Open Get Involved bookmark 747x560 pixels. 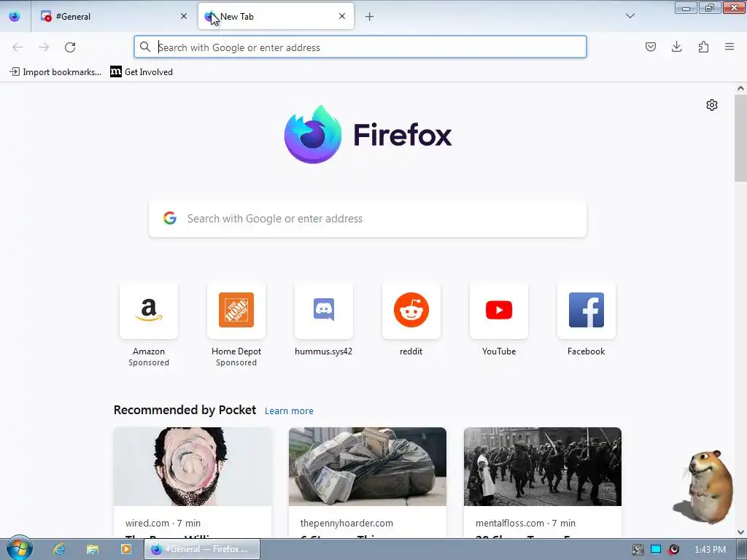pos(142,72)
